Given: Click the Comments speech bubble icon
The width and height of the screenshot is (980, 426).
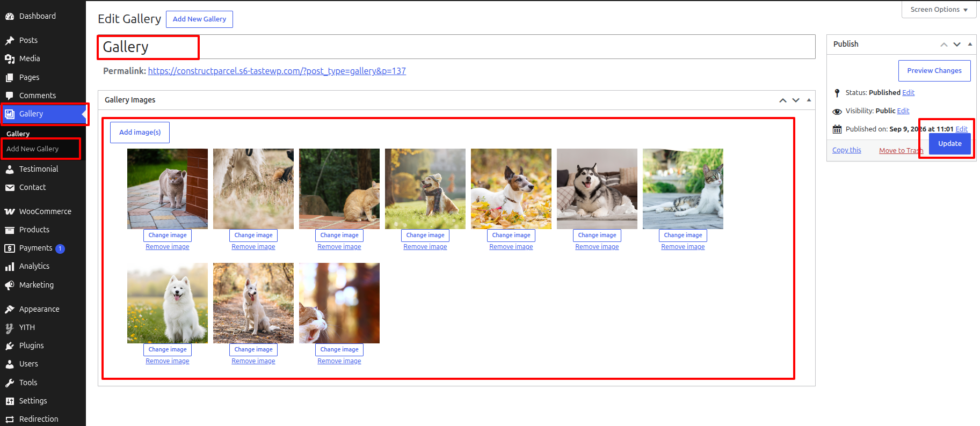Looking at the screenshot, I should coord(10,96).
